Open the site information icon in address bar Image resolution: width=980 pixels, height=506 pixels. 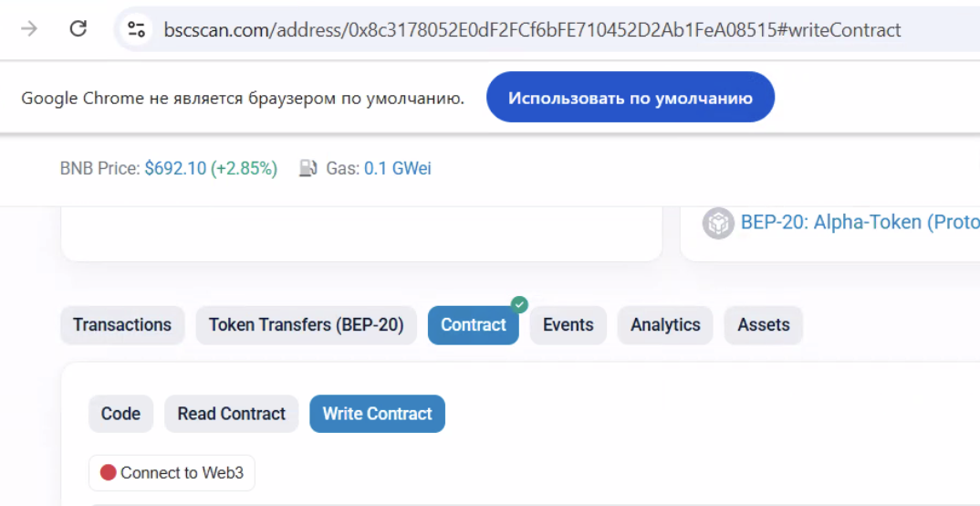[x=136, y=29]
